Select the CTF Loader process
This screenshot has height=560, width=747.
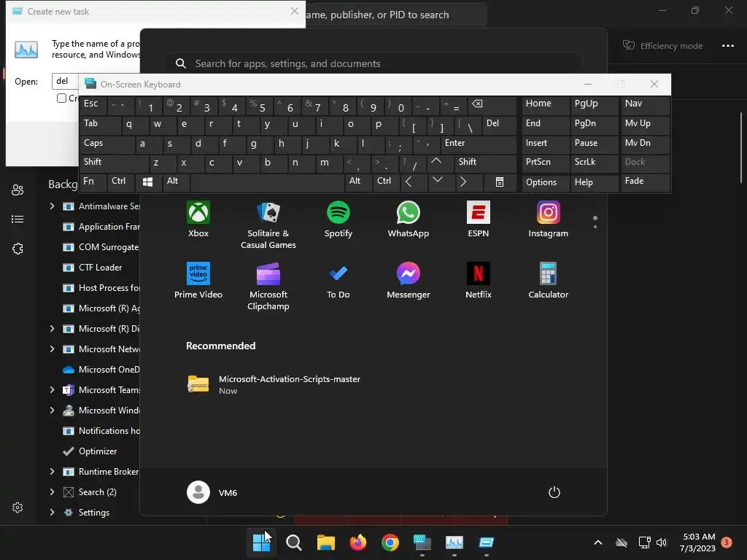(x=93, y=268)
